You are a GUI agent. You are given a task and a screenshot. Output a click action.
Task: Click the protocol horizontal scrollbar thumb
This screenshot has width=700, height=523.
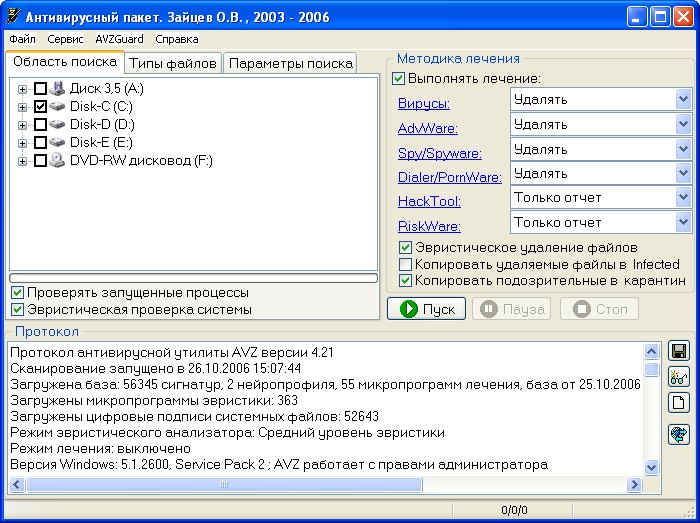(224, 484)
